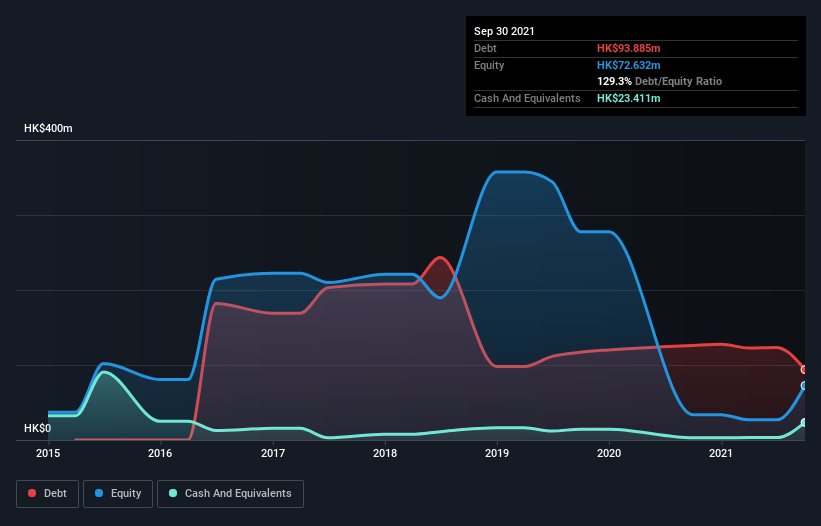The image size is (821, 526).
Task: Click the 2020 x-axis label
Action: 609,453
